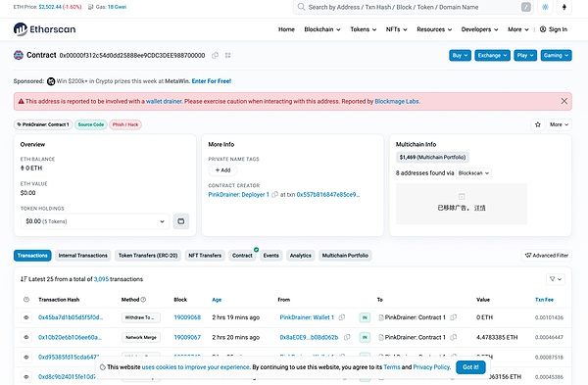588x385 pixels.
Task: Switch to Internal Transactions tab
Action: coord(83,256)
